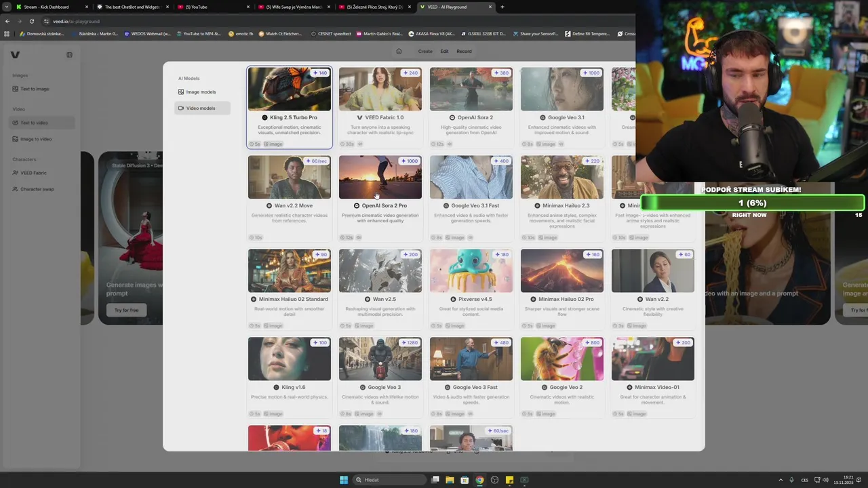Select Video models in AI Models list
The image size is (868, 488).
(201, 108)
